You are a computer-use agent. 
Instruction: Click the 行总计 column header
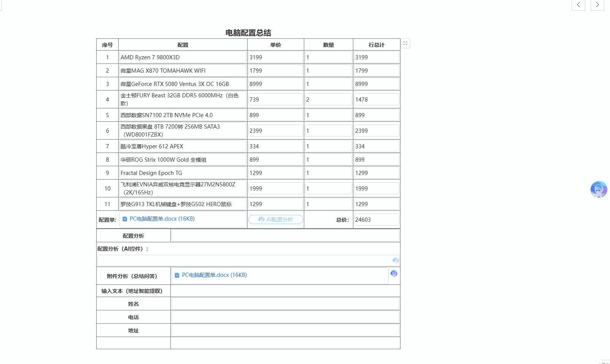(x=376, y=45)
